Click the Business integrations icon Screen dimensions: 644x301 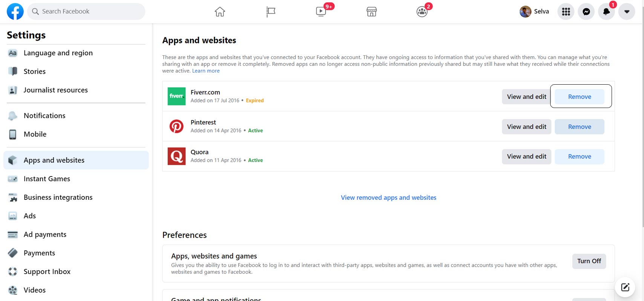coord(13,197)
